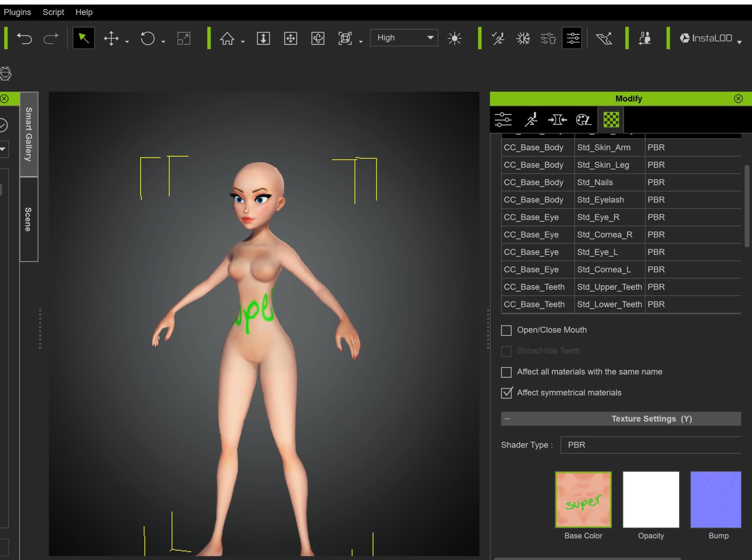Select the Std_Skin_Leg material row

[621, 165]
